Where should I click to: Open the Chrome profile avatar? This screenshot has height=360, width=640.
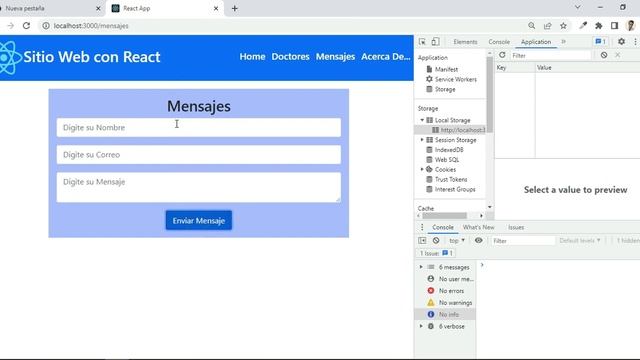(x=631, y=26)
